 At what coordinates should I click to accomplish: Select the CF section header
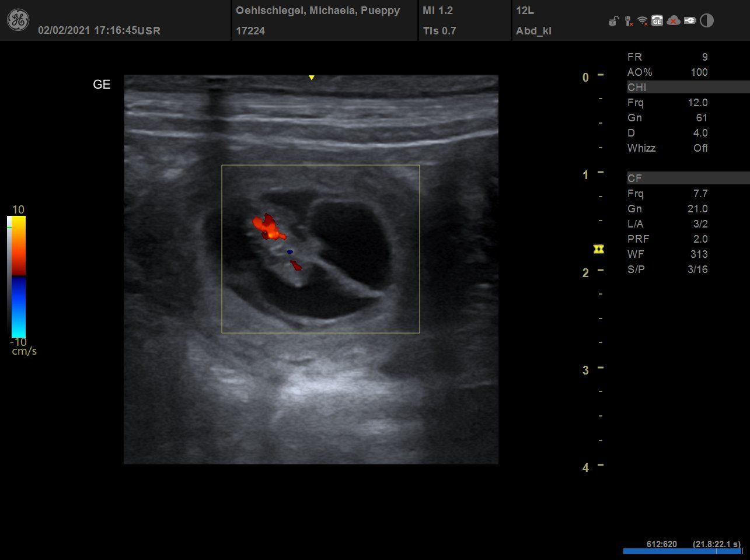pos(688,178)
